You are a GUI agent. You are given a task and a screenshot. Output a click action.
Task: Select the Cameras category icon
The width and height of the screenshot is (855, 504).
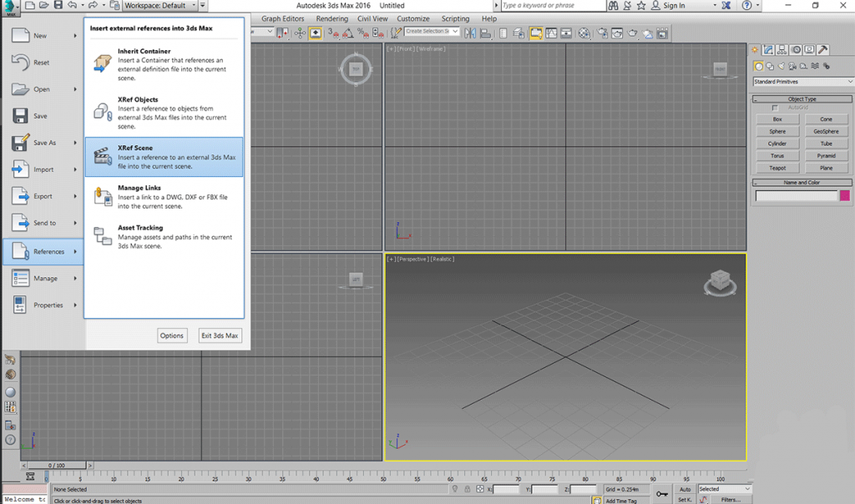(x=792, y=66)
